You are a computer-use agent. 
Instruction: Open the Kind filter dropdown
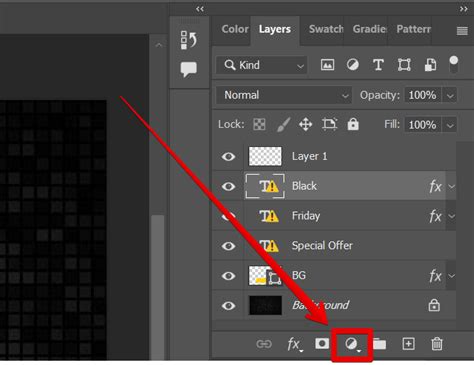[262, 65]
